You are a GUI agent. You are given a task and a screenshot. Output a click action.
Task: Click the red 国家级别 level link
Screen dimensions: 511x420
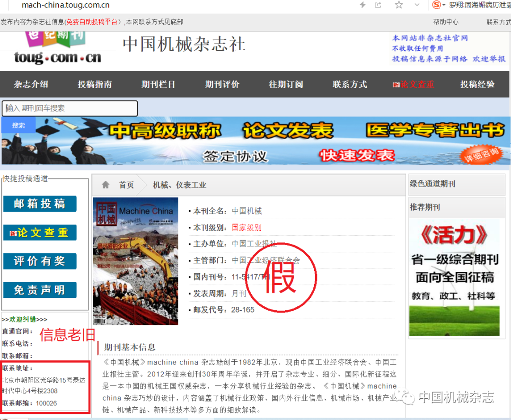[x=247, y=228]
